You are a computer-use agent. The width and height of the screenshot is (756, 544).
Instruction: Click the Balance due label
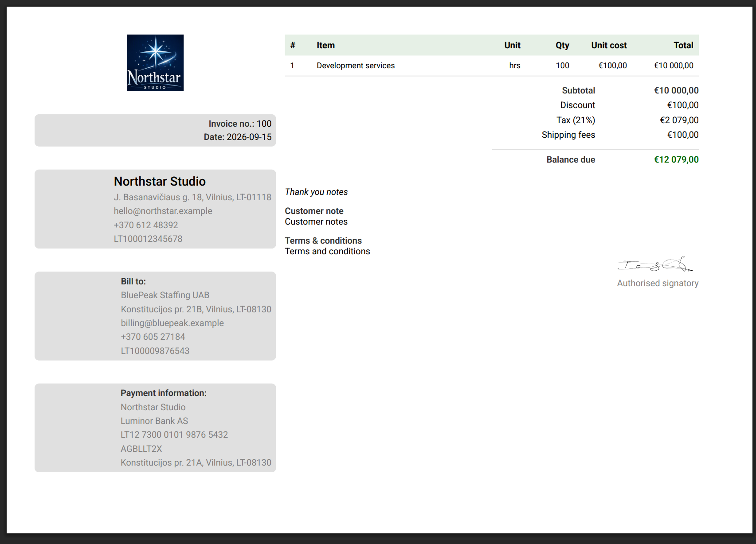pos(571,159)
